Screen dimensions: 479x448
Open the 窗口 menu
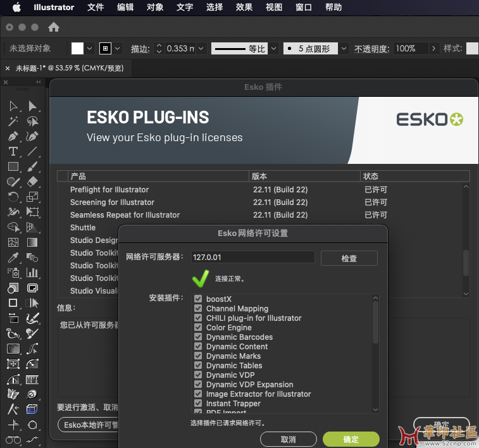[x=304, y=7]
